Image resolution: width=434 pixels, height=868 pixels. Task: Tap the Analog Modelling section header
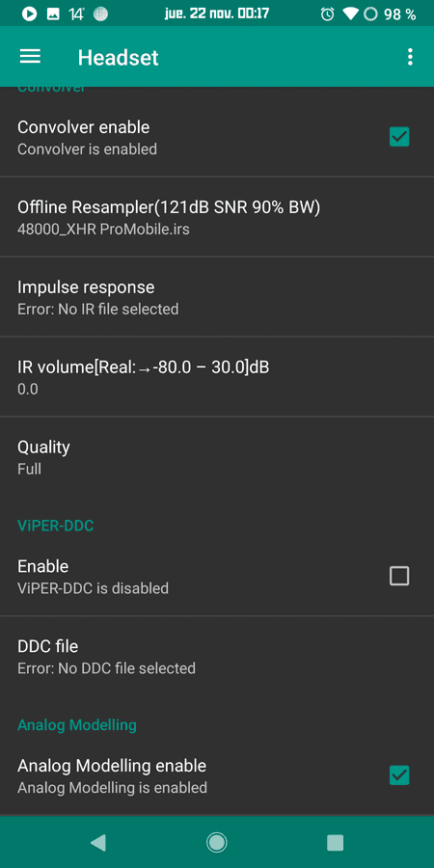click(77, 724)
